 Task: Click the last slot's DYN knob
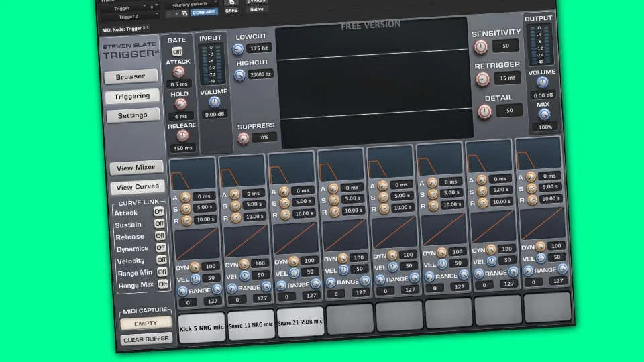coord(540,247)
